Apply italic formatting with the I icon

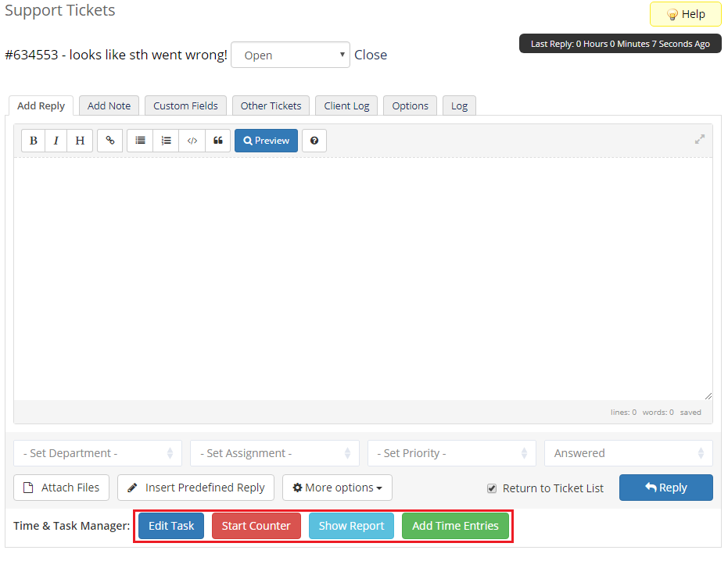(56, 141)
